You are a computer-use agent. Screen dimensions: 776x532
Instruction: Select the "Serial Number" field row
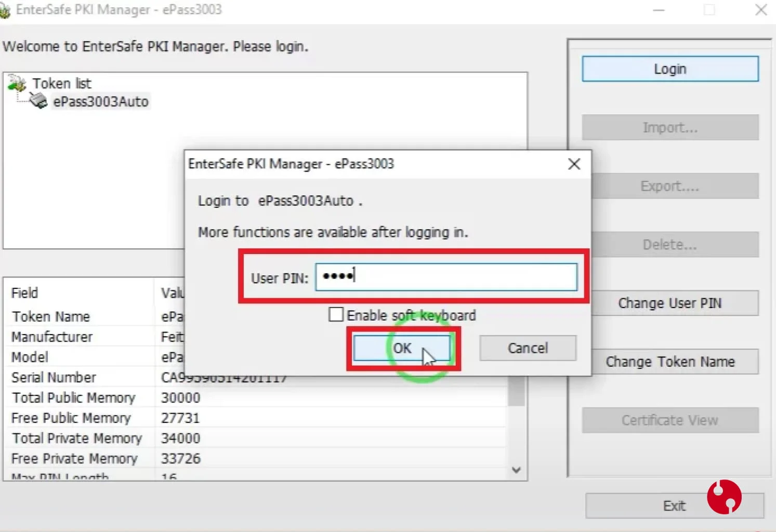[54, 377]
